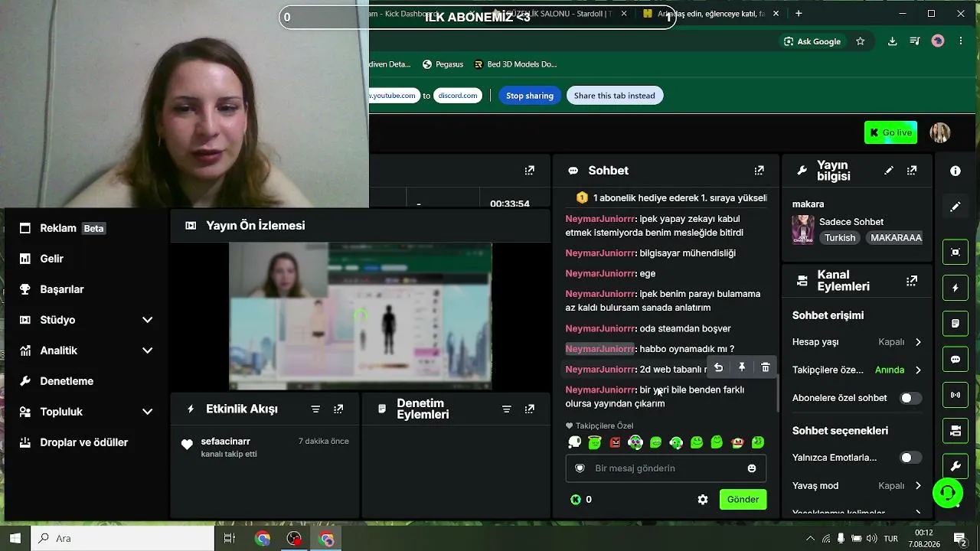Image resolution: width=980 pixels, height=551 pixels.
Task: Click the Go live button
Action: click(x=890, y=132)
